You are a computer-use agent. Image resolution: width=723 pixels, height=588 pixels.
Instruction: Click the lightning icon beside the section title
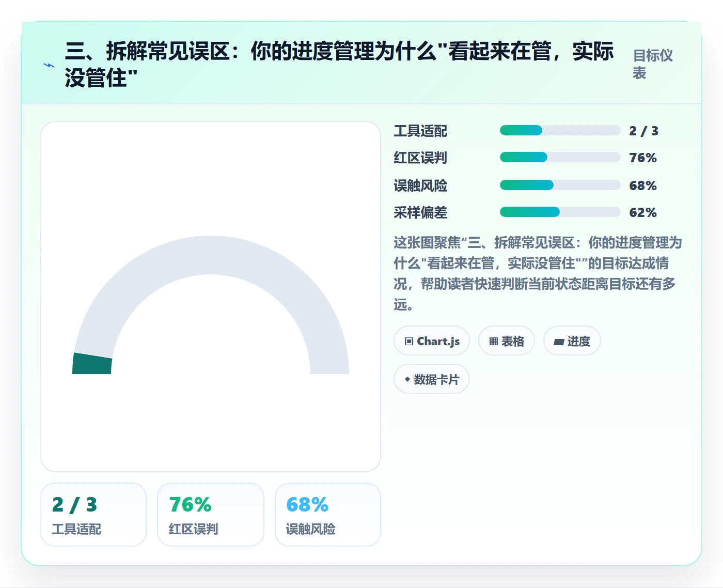[x=49, y=66]
